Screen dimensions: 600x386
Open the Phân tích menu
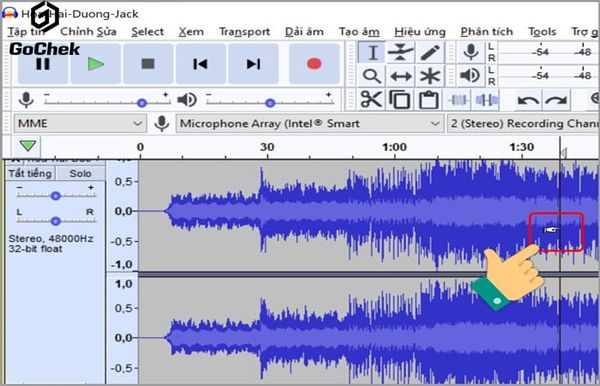[x=486, y=32]
